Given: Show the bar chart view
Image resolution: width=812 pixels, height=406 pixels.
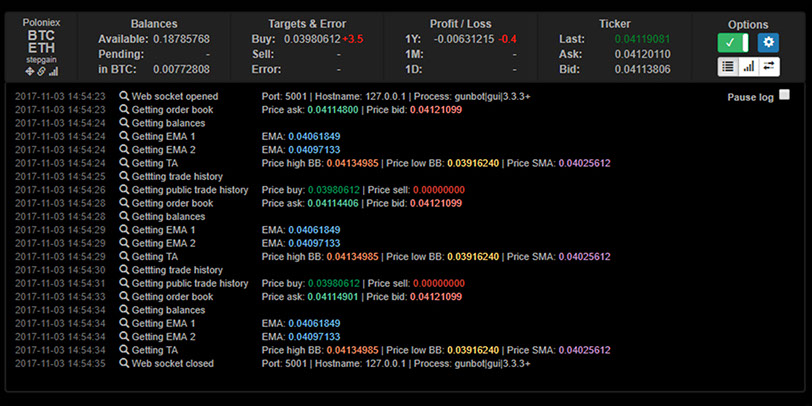Looking at the screenshot, I should (x=748, y=66).
